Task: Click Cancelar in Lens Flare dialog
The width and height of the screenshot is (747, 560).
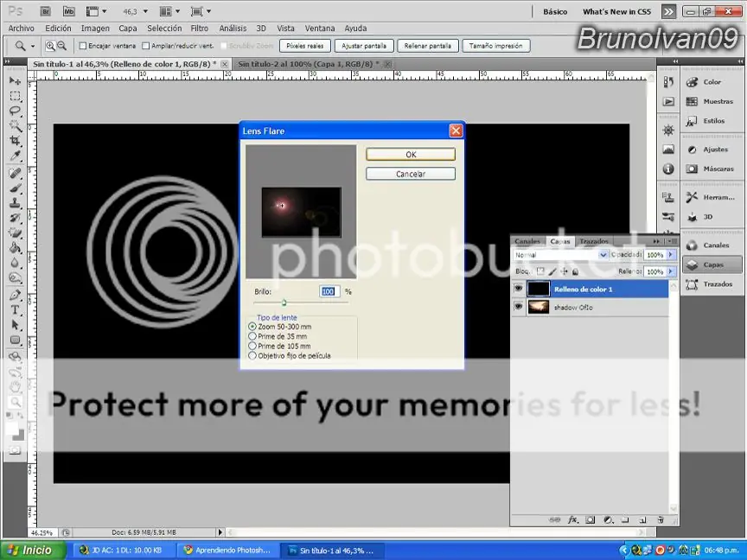Action: click(411, 174)
